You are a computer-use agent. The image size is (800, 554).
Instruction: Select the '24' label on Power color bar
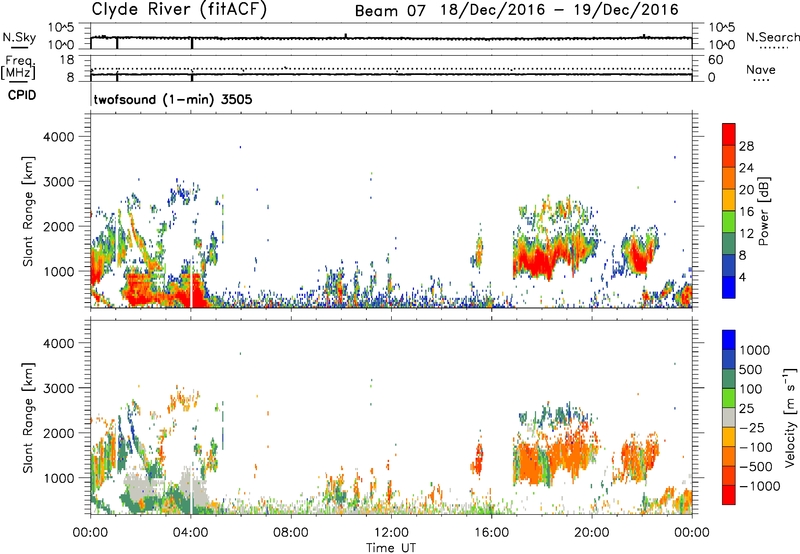click(746, 168)
